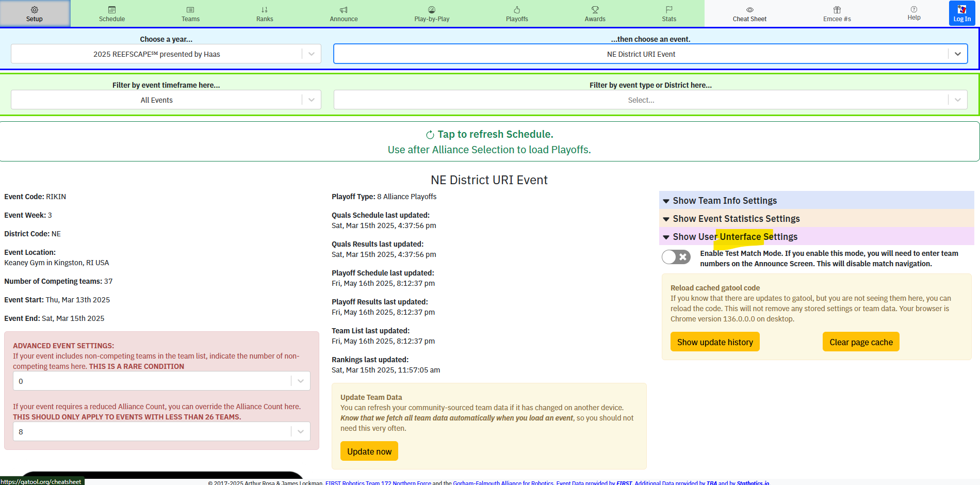Click the Announce megaphone icon
Screen dimensions: 980x485
(x=344, y=10)
